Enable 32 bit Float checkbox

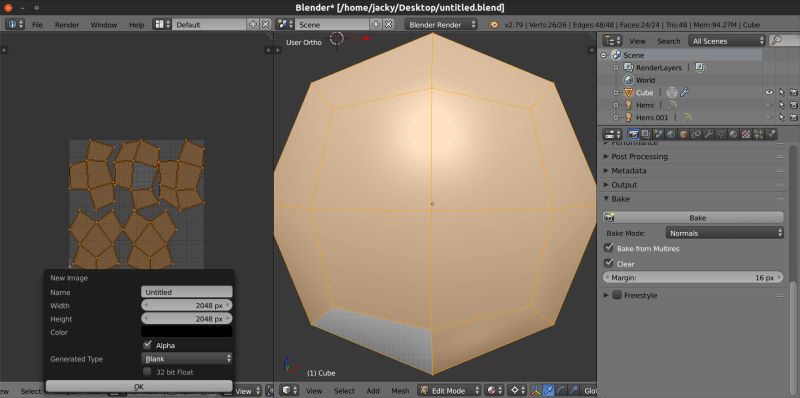point(147,372)
